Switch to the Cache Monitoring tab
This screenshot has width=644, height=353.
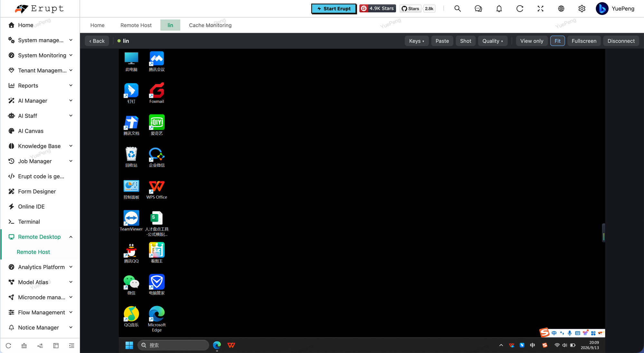pyautogui.click(x=210, y=25)
